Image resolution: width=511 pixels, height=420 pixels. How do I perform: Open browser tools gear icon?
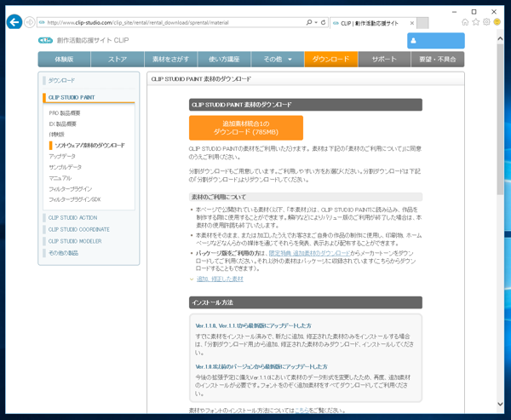[x=486, y=22]
